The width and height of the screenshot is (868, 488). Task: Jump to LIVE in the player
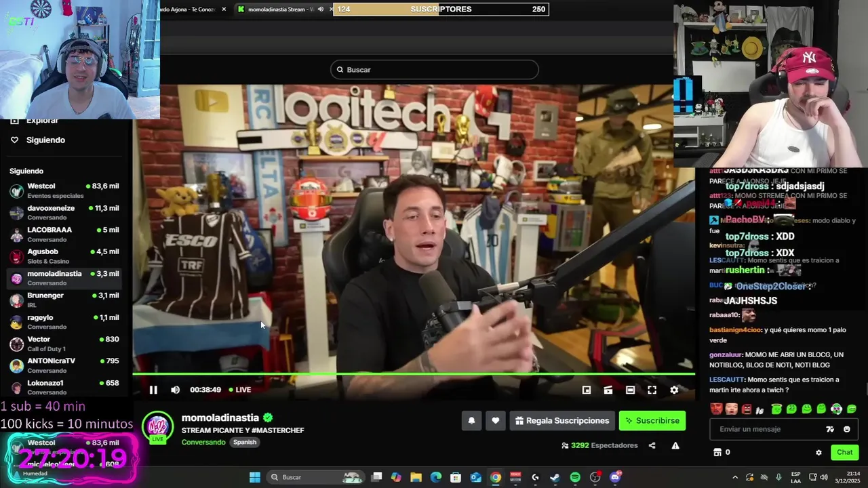[240, 390]
